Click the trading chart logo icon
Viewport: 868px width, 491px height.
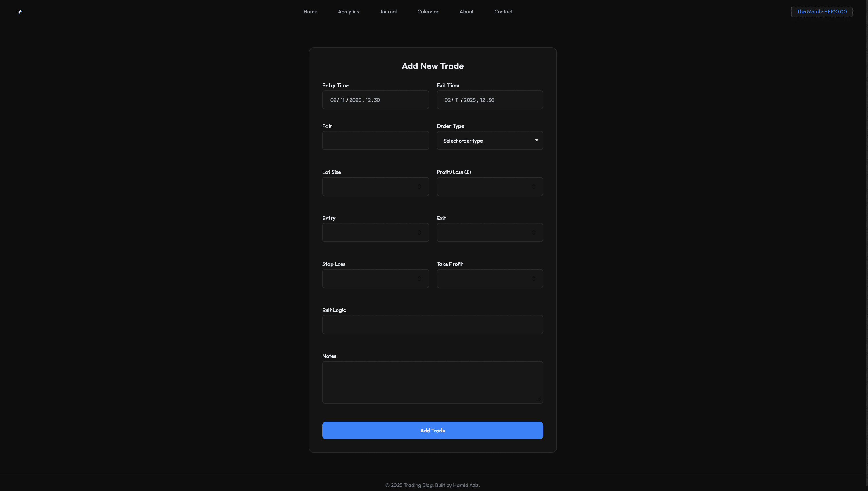click(x=20, y=12)
